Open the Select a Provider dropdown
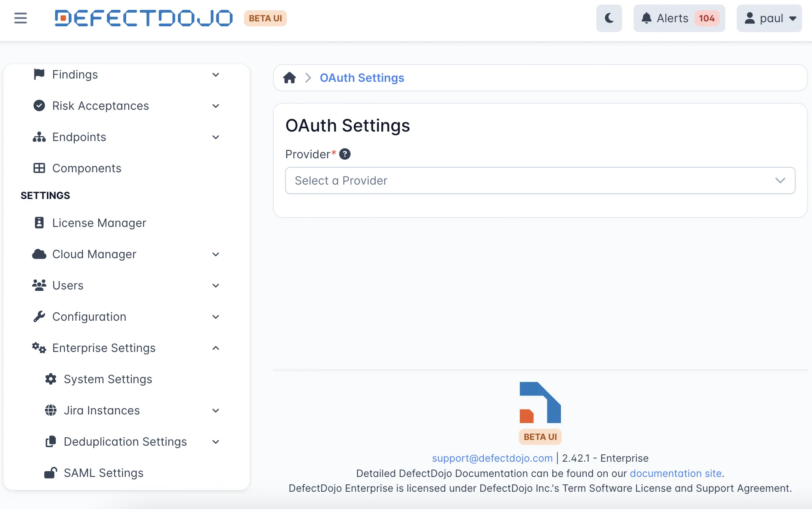 click(540, 180)
